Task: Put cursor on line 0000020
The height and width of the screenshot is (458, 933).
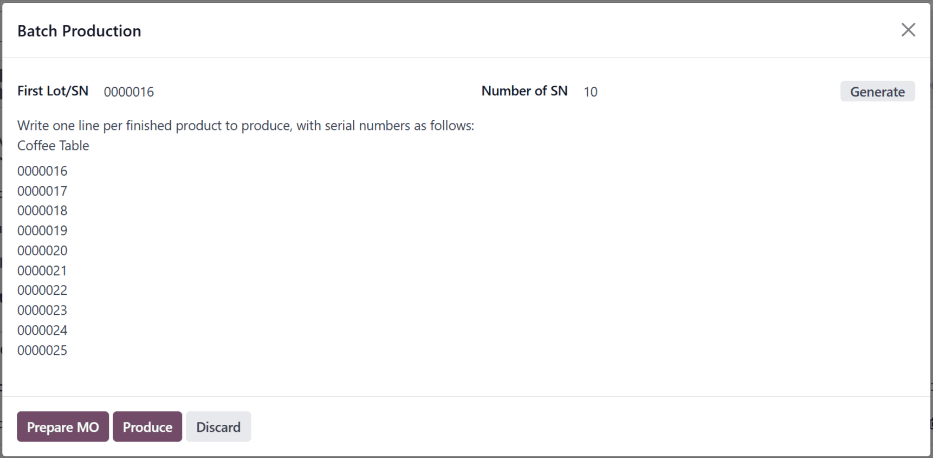Action: [43, 251]
